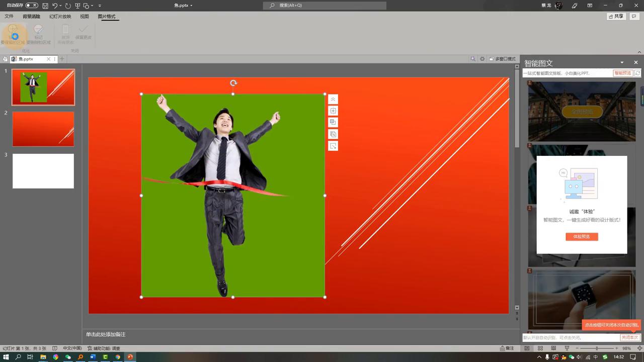Screen dimensions: 644x362
Task: Open the Windows Start menu
Action: [x=6, y=357]
